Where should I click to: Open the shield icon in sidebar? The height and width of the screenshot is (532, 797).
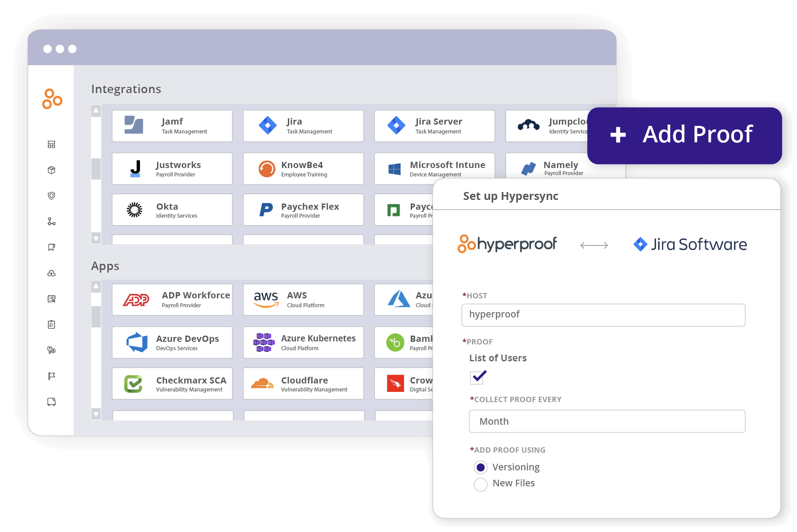[x=51, y=196]
